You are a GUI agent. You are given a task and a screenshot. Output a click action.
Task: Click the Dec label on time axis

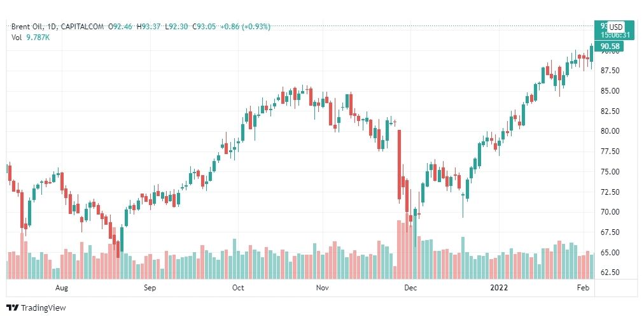pyautogui.click(x=410, y=288)
